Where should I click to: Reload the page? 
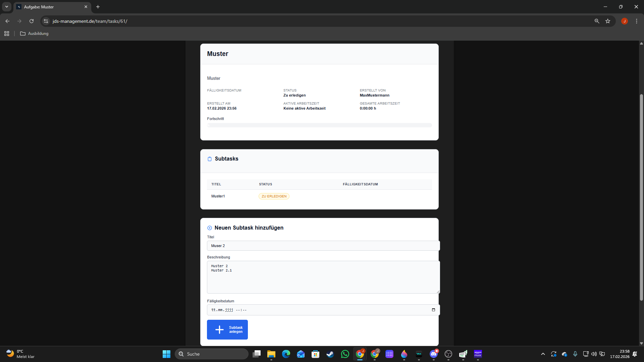32,21
